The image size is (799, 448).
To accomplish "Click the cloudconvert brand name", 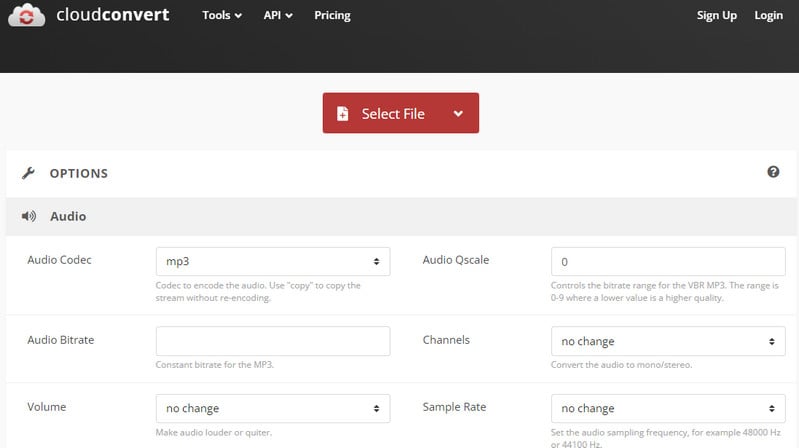I will tap(113, 15).
